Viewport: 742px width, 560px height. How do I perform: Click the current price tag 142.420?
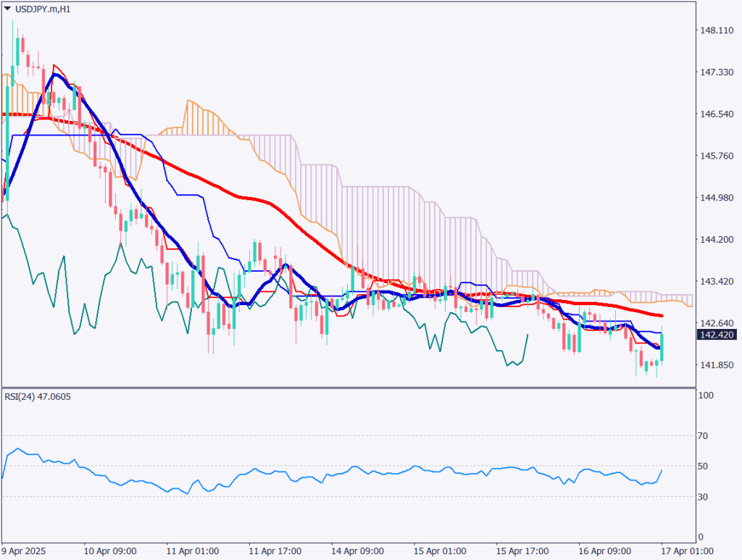pyautogui.click(x=716, y=335)
